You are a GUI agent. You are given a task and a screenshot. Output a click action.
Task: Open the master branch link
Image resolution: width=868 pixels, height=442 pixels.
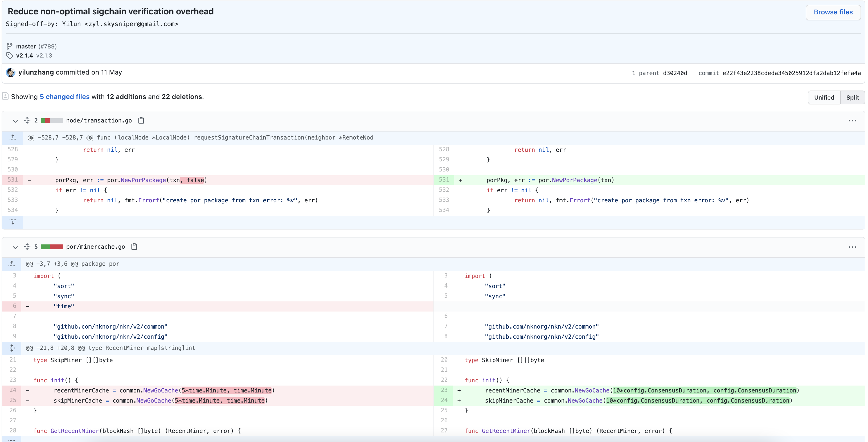26,47
